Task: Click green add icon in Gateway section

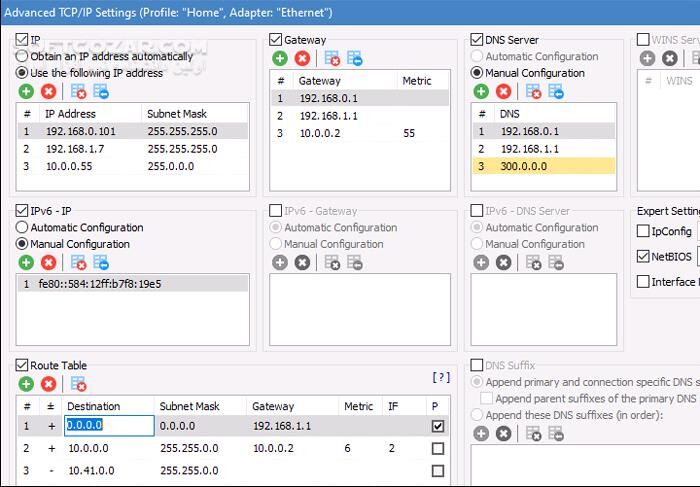Action: (x=280, y=58)
